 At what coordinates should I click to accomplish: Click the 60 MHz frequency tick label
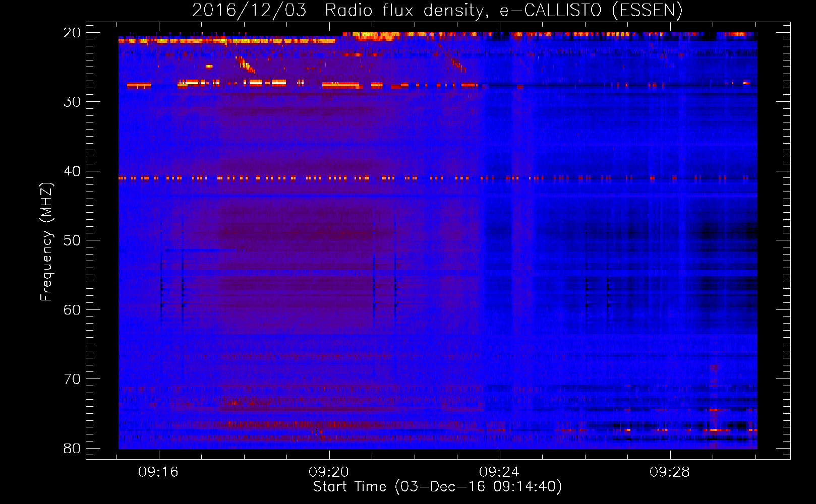pos(72,310)
